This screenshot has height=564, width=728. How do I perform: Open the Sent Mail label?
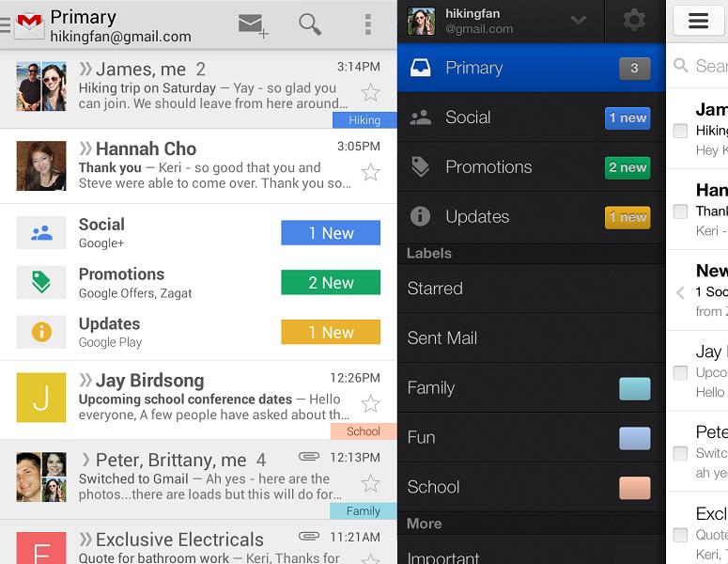pos(532,337)
